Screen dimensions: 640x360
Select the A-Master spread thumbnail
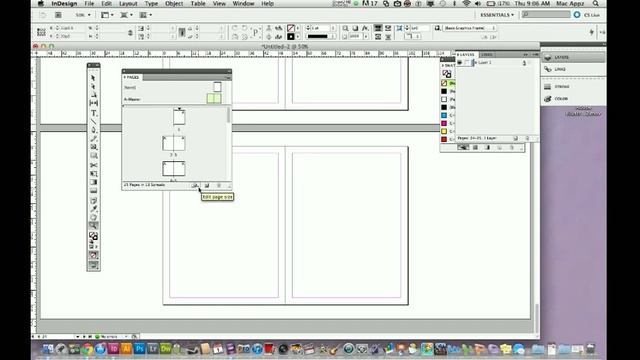click(x=214, y=98)
